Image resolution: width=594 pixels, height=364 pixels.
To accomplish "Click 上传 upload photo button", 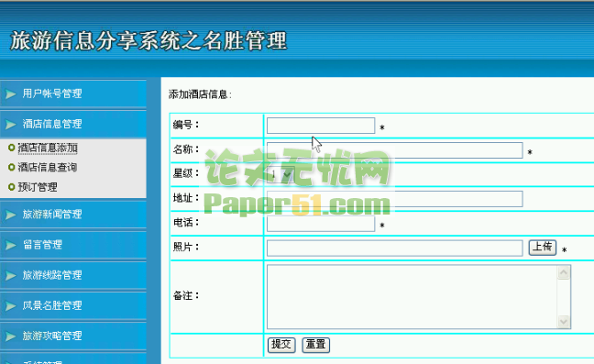I will (x=543, y=248).
